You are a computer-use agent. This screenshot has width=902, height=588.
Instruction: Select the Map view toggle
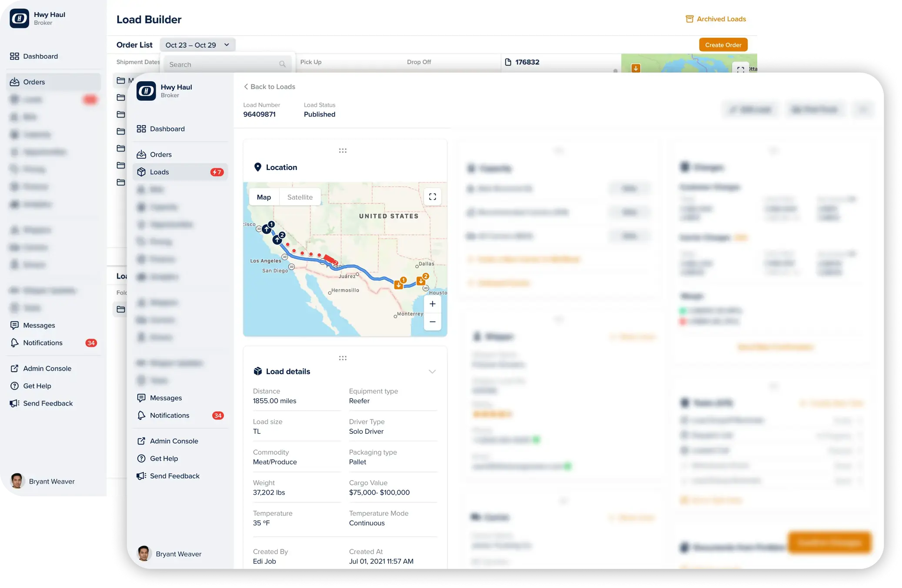[x=264, y=197]
